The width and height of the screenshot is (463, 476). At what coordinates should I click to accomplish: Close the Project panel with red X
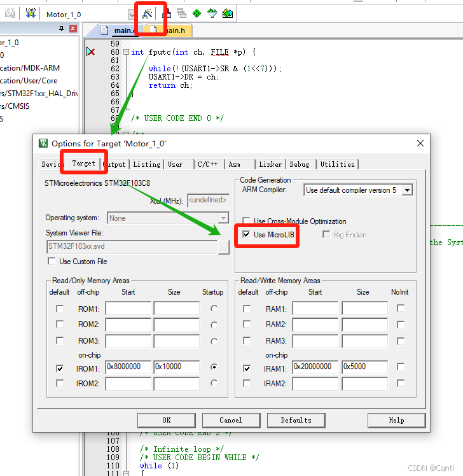[x=73, y=29]
